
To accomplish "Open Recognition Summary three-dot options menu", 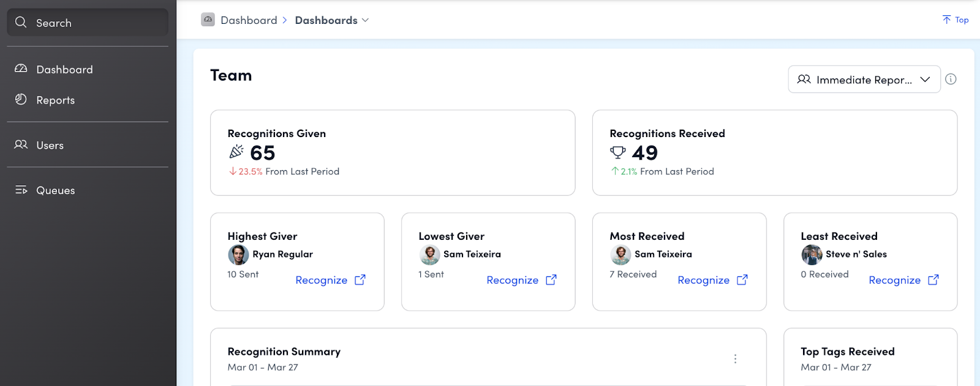I will click(x=735, y=359).
